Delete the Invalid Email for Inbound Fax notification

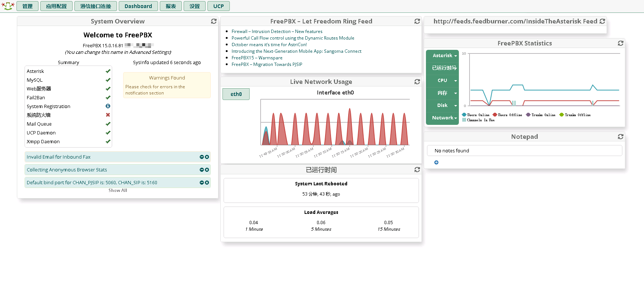[207, 157]
